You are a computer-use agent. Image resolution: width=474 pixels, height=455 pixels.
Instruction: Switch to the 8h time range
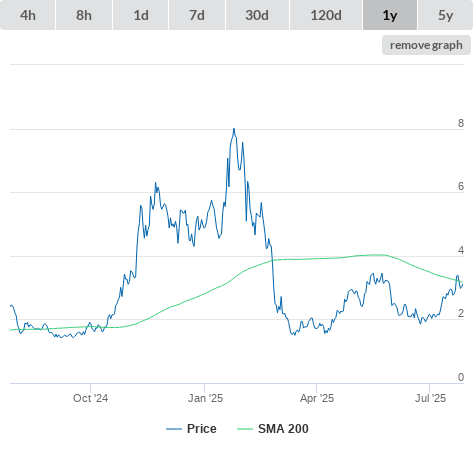click(x=84, y=15)
